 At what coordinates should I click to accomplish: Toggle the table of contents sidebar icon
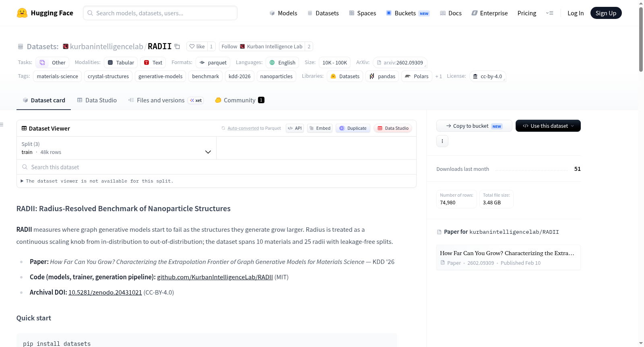tap(2, 125)
